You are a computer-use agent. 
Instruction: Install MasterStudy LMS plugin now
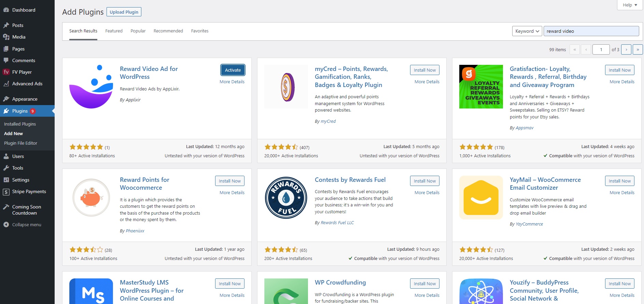coord(230,284)
